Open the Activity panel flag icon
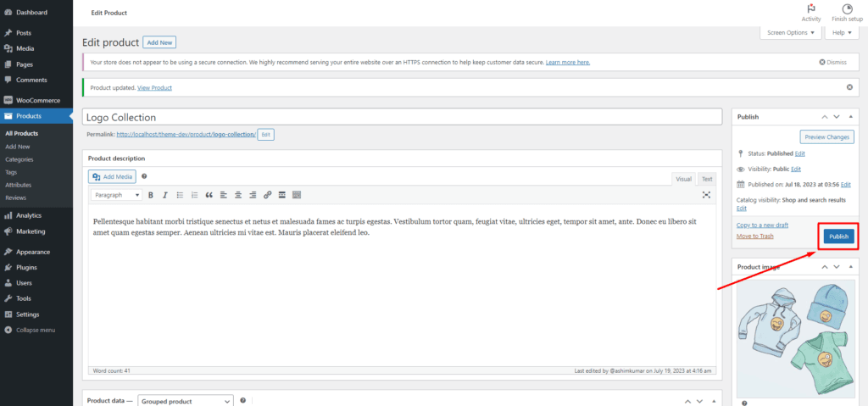868x406 pixels. point(811,8)
